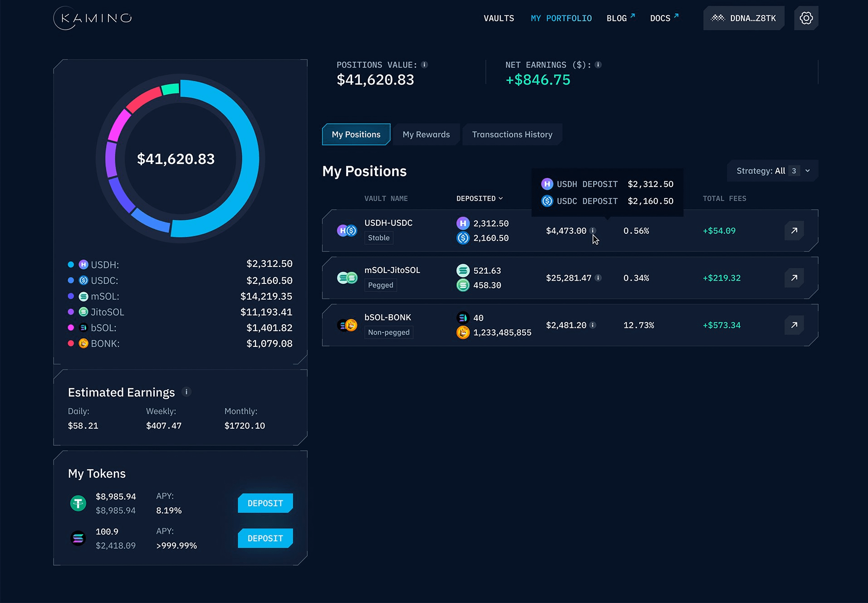The image size is (868, 603).
Task: Click the info icon next to Net Earnings
Action: (598, 65)
